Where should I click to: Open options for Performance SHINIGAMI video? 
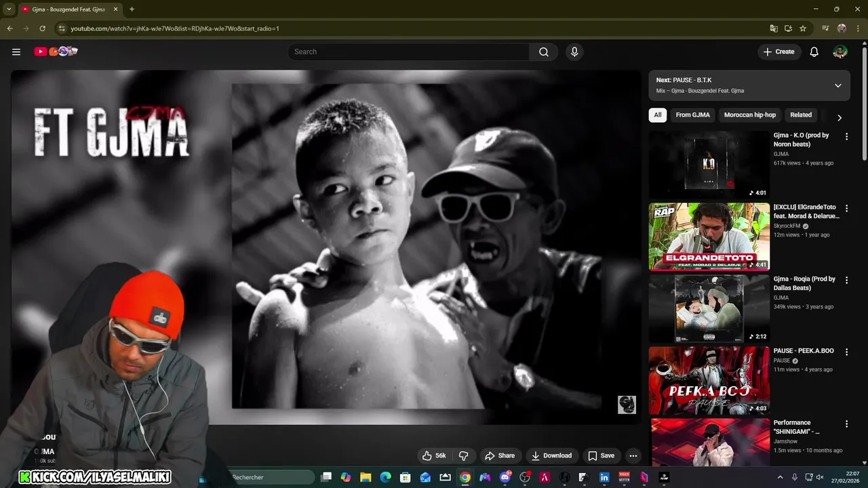pyautogui.click(x=846, y=424)
